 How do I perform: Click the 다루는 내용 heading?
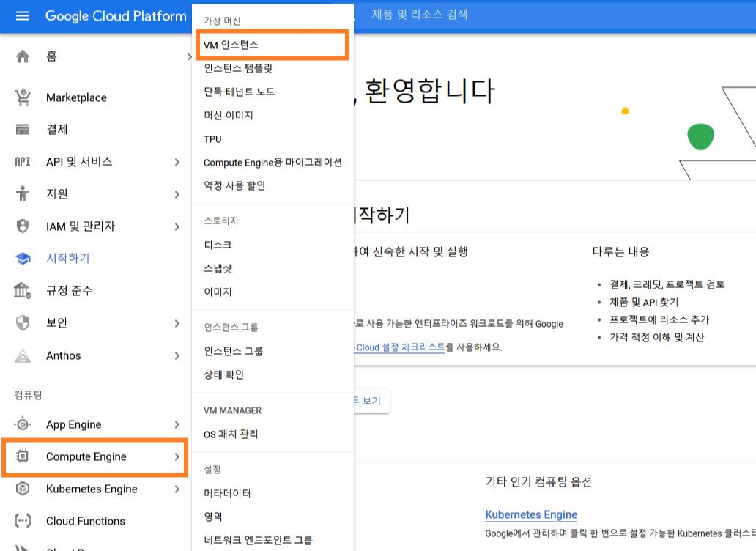[x=621, y=251]
